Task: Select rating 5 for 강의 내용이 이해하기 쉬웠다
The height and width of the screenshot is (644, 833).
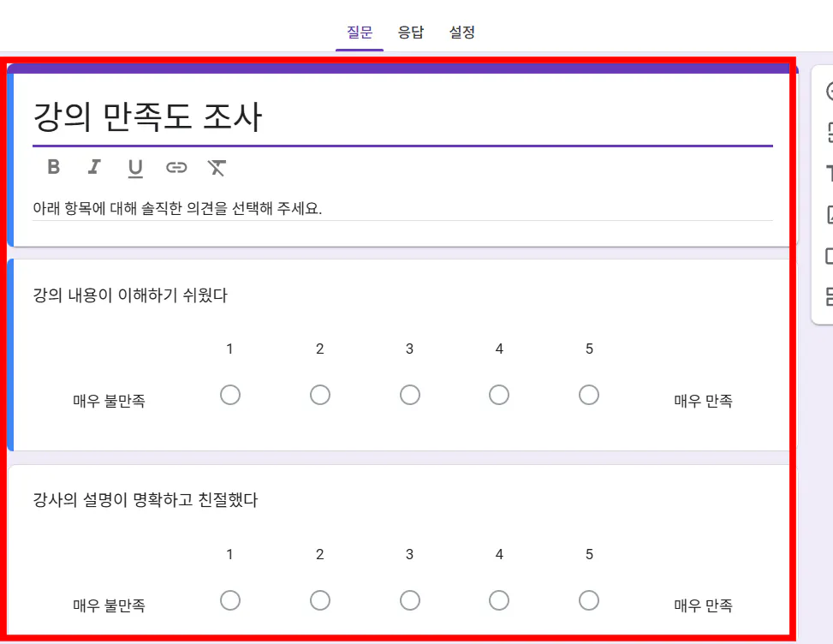Action: [x=589, y=395]
